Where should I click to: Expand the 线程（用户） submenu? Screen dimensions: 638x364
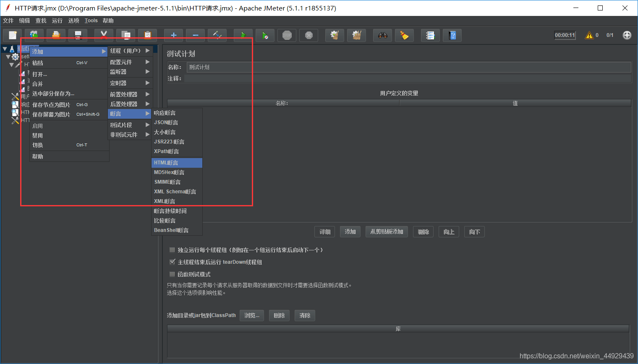130,51
